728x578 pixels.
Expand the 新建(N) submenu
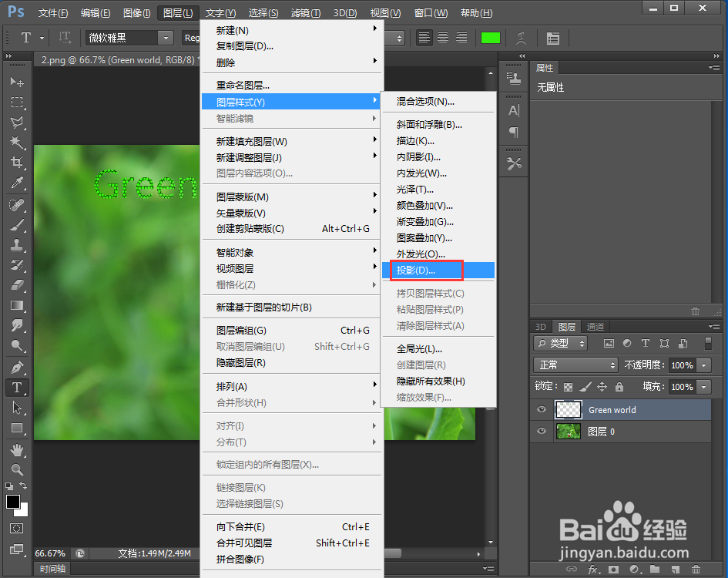click(291, 30)
